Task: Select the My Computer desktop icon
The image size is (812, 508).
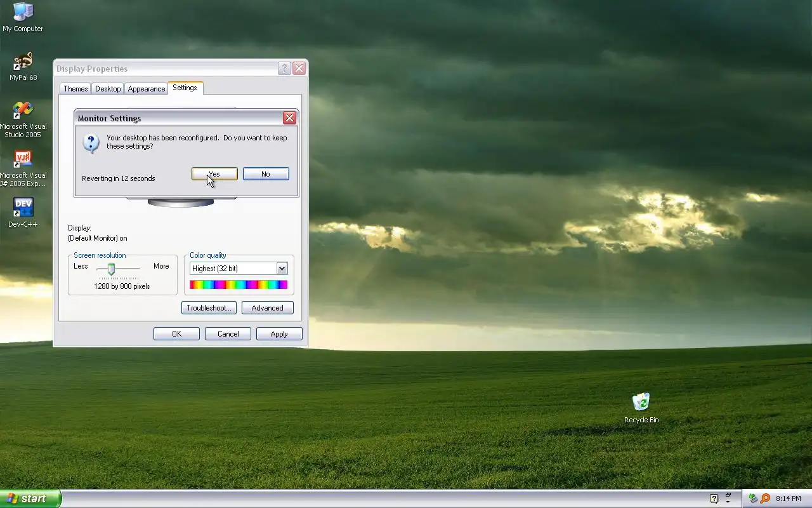Action: [x=23, y=17]
